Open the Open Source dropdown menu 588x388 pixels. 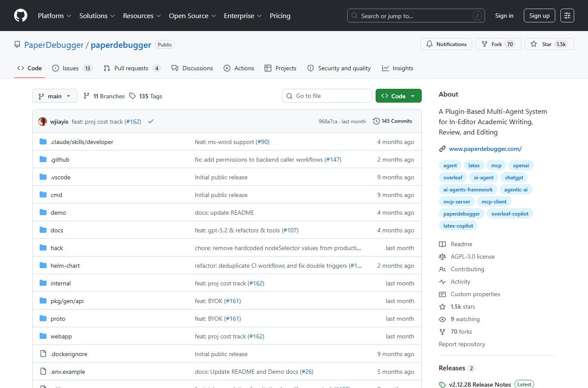pos(193,16)
